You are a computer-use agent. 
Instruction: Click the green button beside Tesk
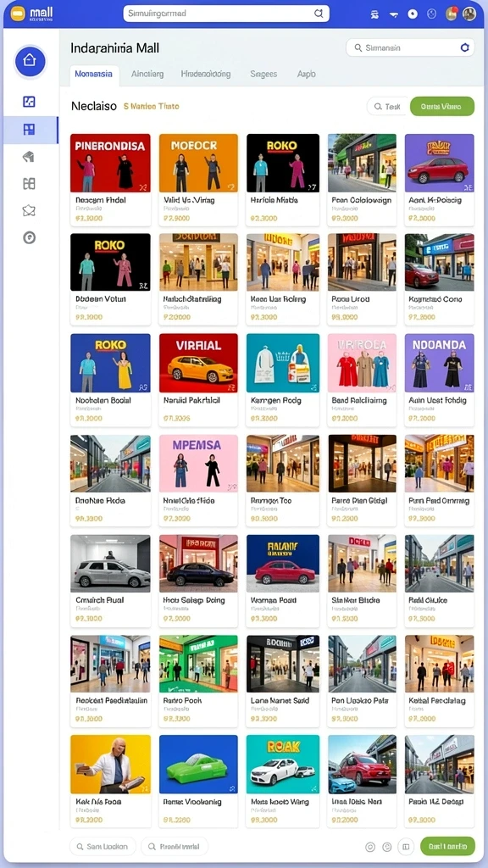442,106
